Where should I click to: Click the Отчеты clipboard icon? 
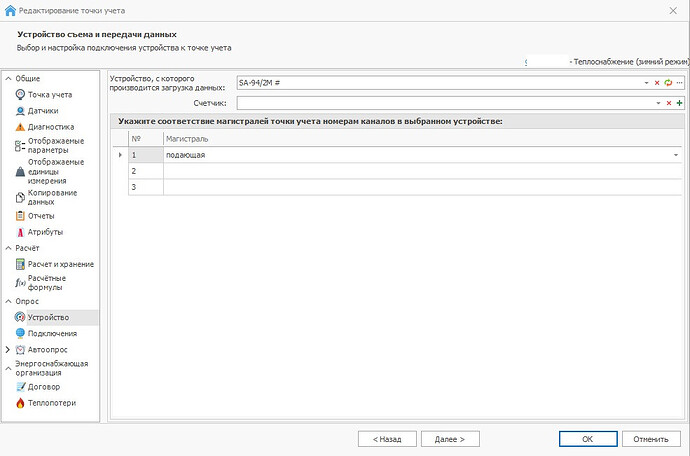pos(21,216)
